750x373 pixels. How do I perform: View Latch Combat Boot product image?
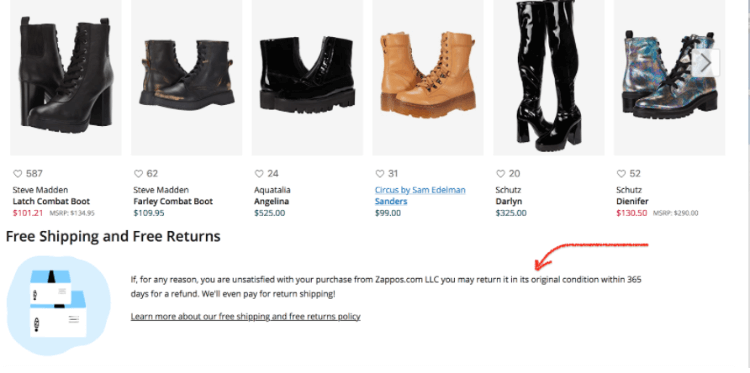pyautogui.click(x=66, y=77)
